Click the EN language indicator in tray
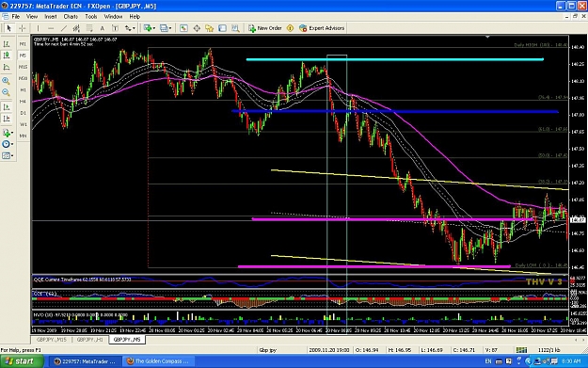The width and height of the screenshot is (588, 368). coord(488,361)
